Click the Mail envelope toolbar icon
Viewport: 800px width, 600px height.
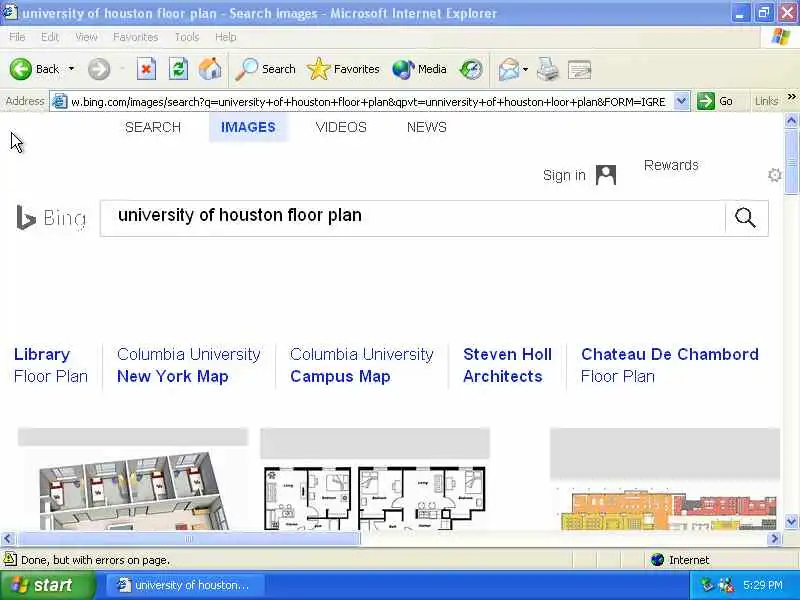point(509,69)
